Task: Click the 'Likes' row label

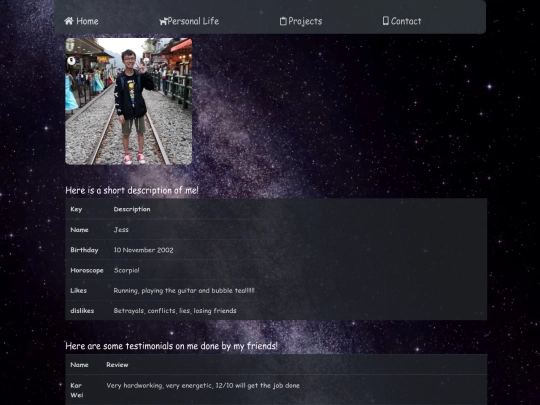Action: (x=79, y=291)
